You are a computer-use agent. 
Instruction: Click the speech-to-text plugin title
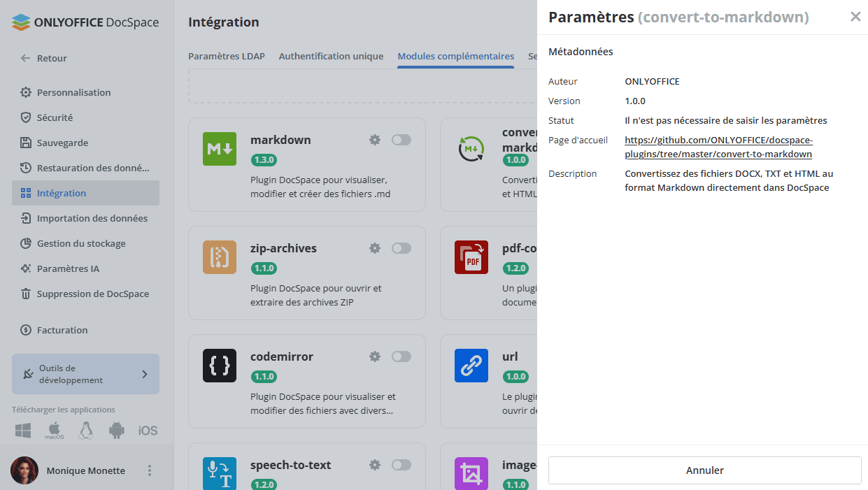coord(291,465)
